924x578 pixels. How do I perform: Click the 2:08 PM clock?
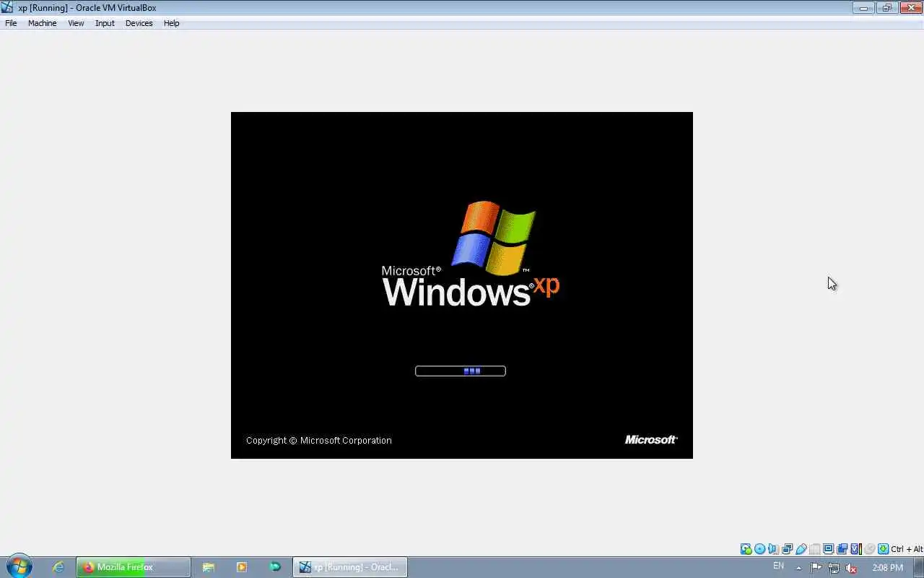[x=887, y=568]
